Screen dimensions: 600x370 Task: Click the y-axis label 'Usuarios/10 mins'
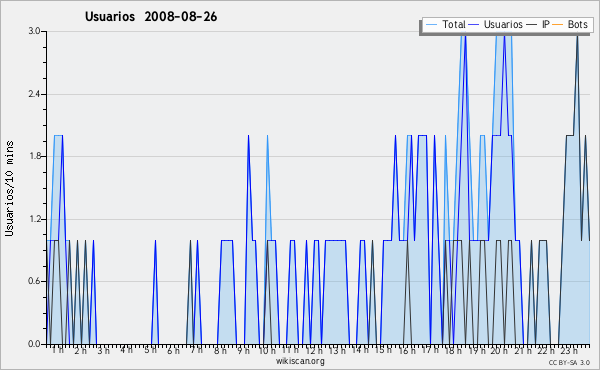click(9, 188)
